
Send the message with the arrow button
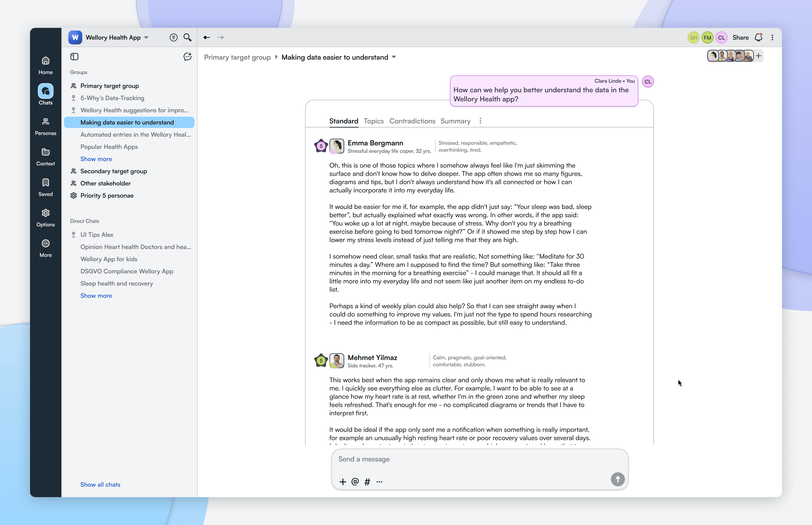(x=618, y=479)
